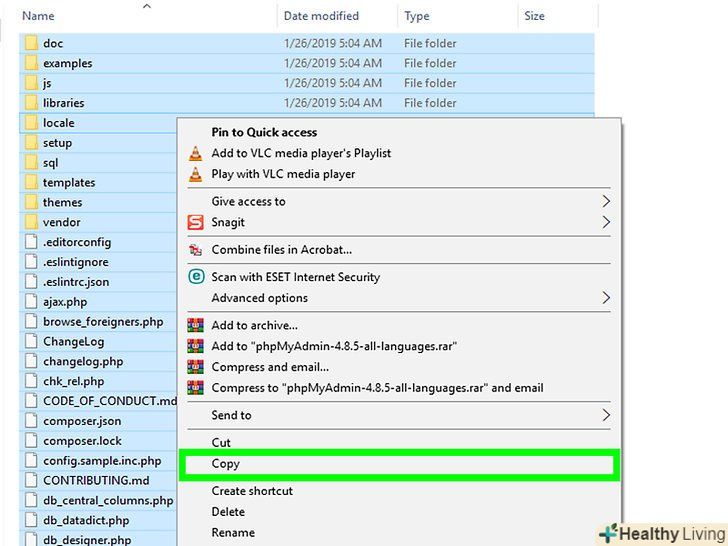Click the Acrobat combine files icon

click(x=195, y=250)
